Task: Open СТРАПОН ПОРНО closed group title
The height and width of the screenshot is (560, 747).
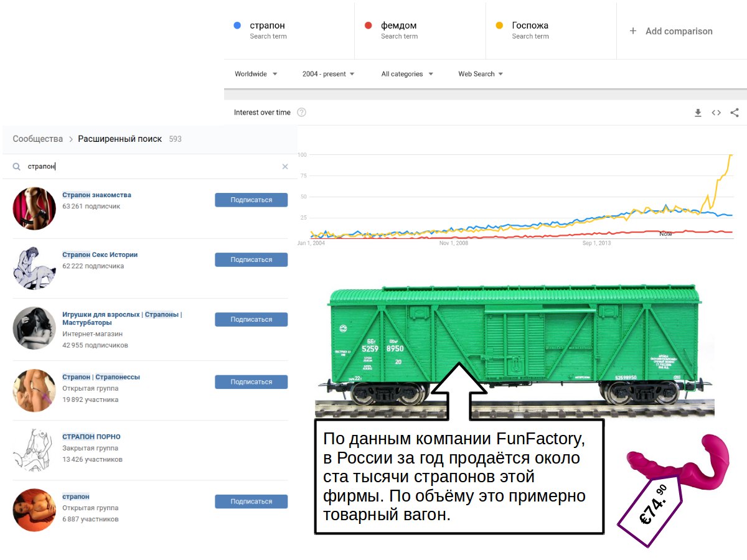Action: [92, 437]
